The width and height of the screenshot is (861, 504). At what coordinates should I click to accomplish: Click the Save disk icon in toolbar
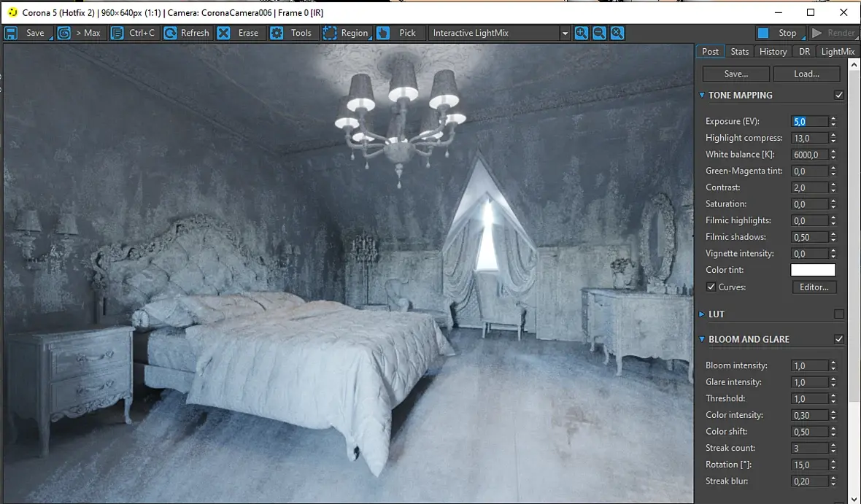pos(11,33)
